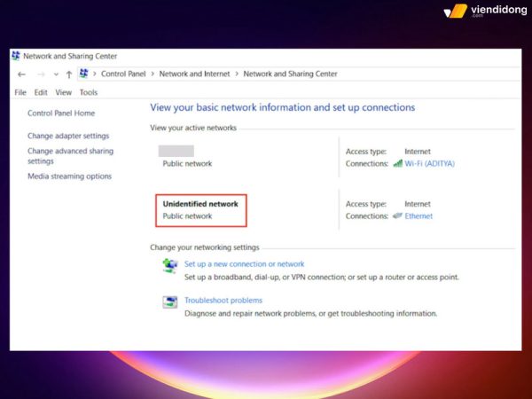
Task: Open the Tools menu
Action: point(89,92)
